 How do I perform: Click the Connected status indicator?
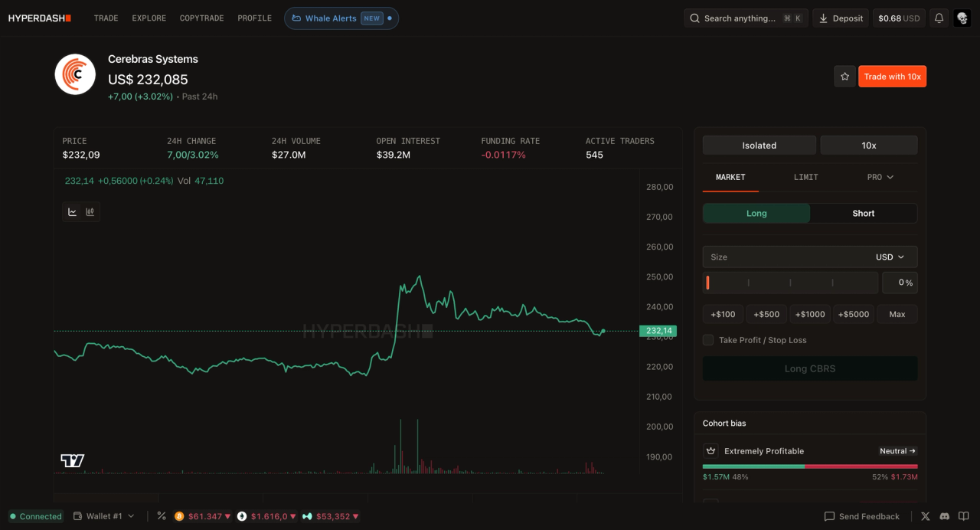pos(35,516)
